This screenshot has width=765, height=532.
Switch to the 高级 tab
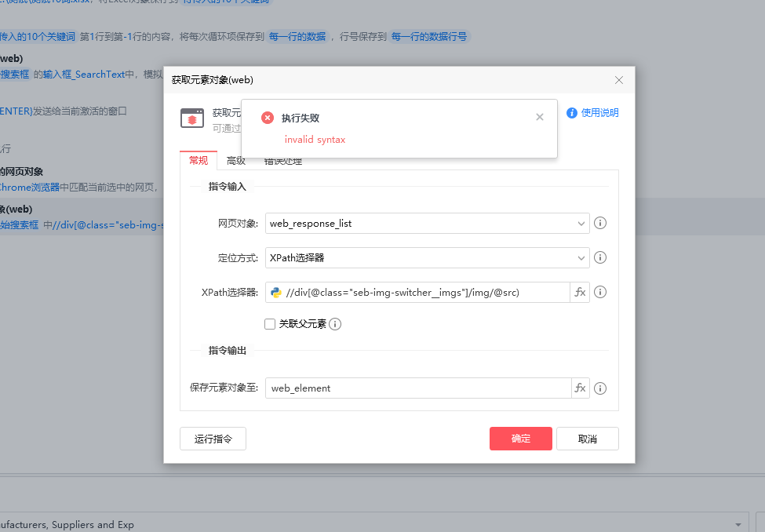point(235,161)
